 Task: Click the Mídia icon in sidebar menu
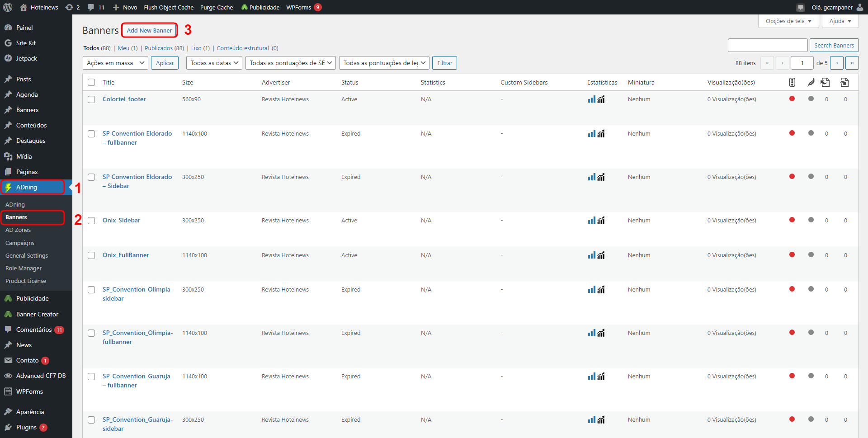click(8, 156)
